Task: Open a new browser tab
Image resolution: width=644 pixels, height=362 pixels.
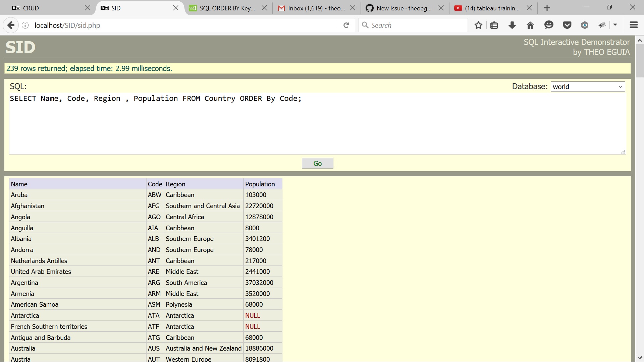Action: click(547, 8)
